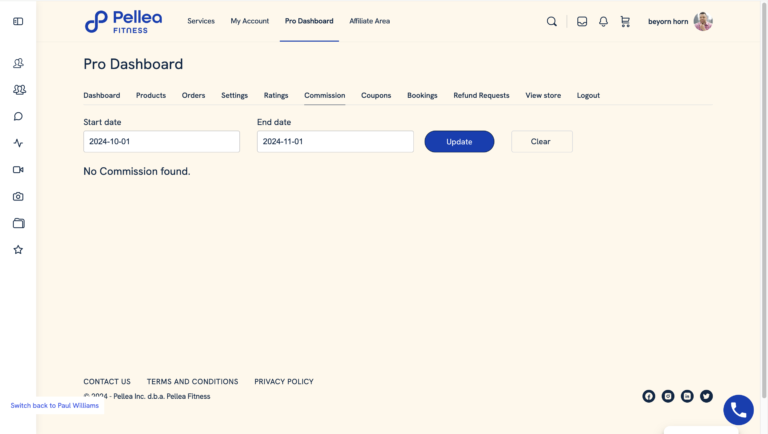768x434 pixels.
Task: Click the beyorn horn username
Action: [x=668, y=22]
